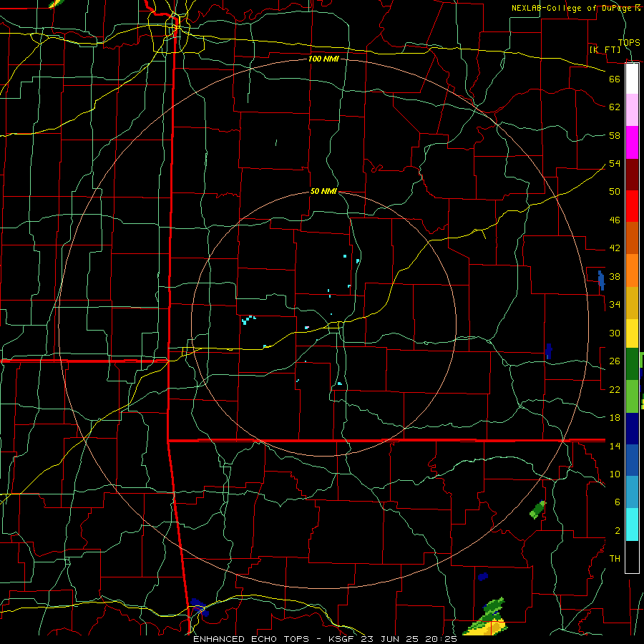Select the black TH legend swatch

pos(632,557)
